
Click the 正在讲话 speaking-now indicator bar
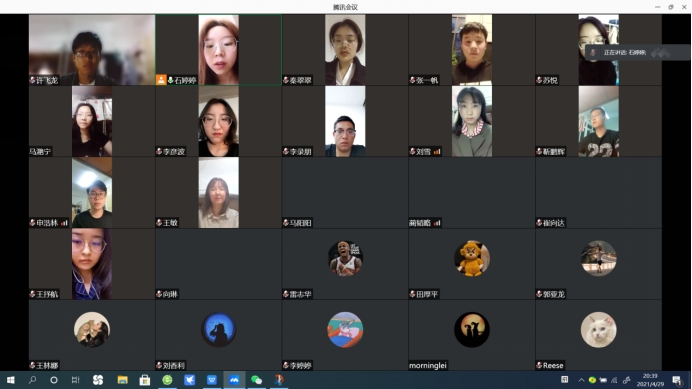click(x=638, y=53)
